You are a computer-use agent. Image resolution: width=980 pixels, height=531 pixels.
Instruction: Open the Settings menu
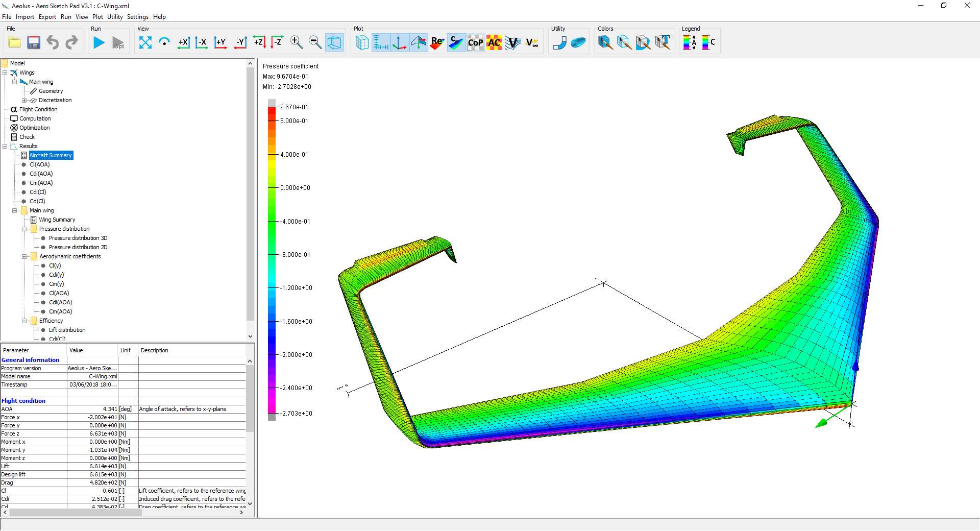138,17
